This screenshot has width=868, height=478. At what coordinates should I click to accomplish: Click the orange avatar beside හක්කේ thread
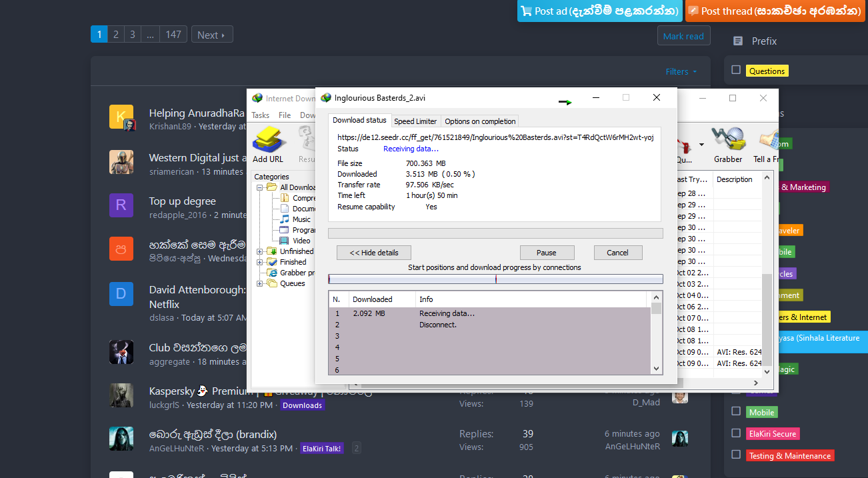click(121, 249)
